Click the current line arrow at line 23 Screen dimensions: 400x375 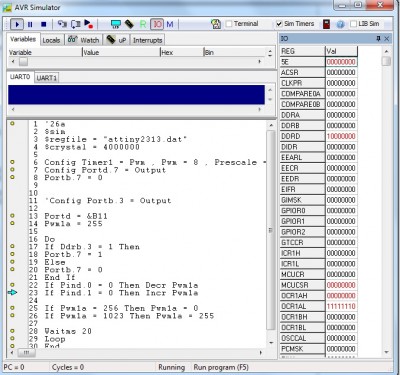point(12,292)
